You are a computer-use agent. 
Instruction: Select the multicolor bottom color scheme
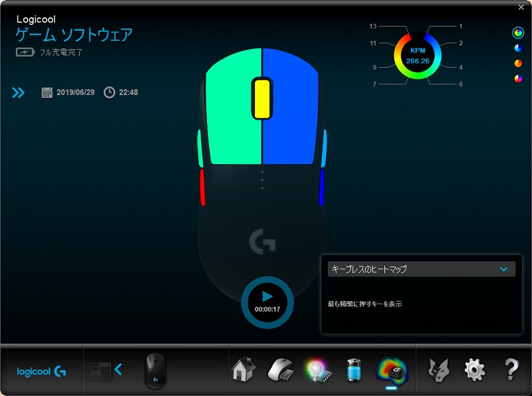pyautogui.click(x=518, y=78)
